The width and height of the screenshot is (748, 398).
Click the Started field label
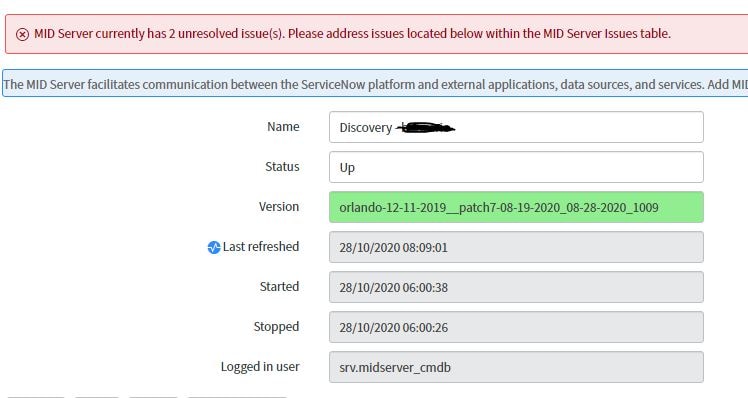(280, 286)
